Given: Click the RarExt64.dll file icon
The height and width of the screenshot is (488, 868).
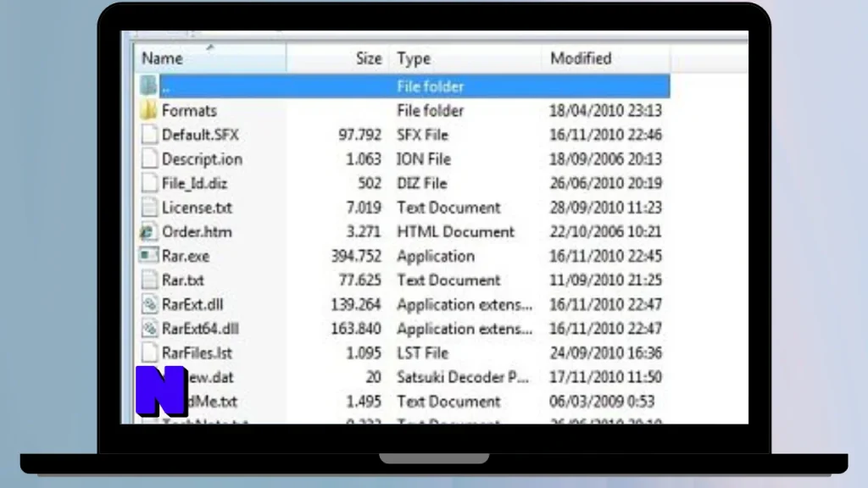Looking at the screenshot, I should (x=149, y=329).
